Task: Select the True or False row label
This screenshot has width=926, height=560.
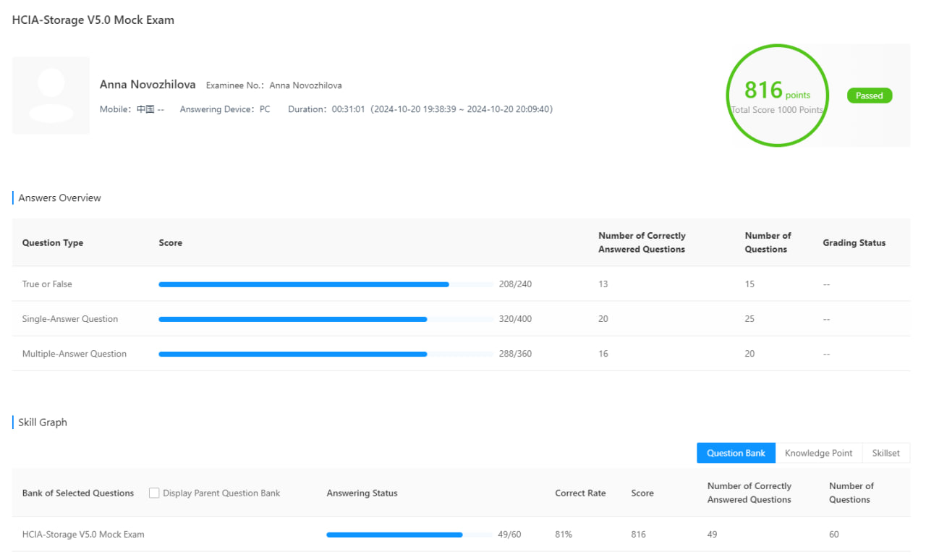Action: (47, 284)
